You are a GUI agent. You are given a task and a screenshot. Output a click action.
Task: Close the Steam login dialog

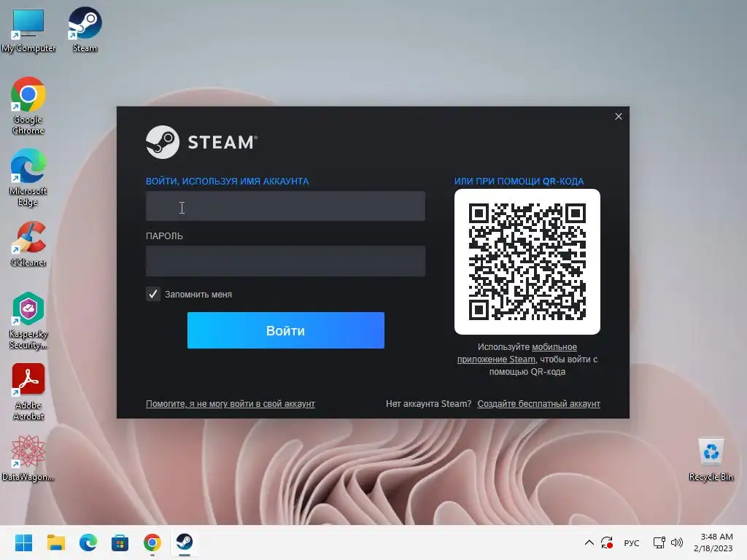(x=619, y=116)
